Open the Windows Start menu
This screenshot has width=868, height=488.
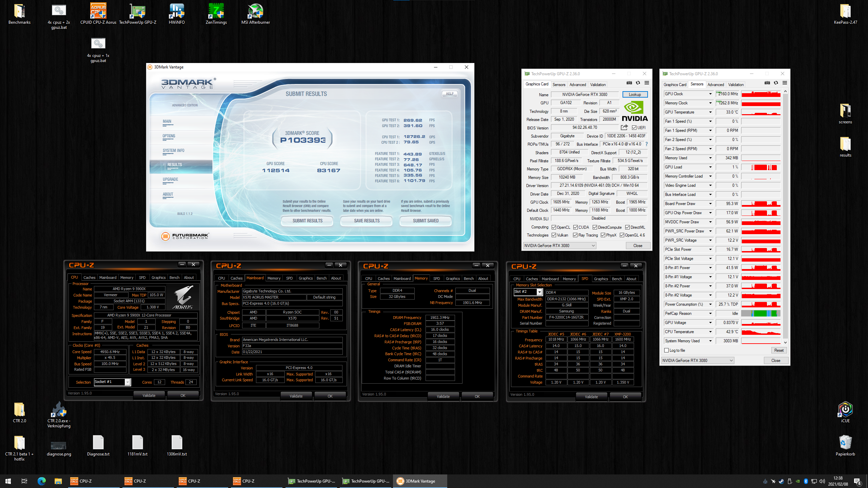8,481
